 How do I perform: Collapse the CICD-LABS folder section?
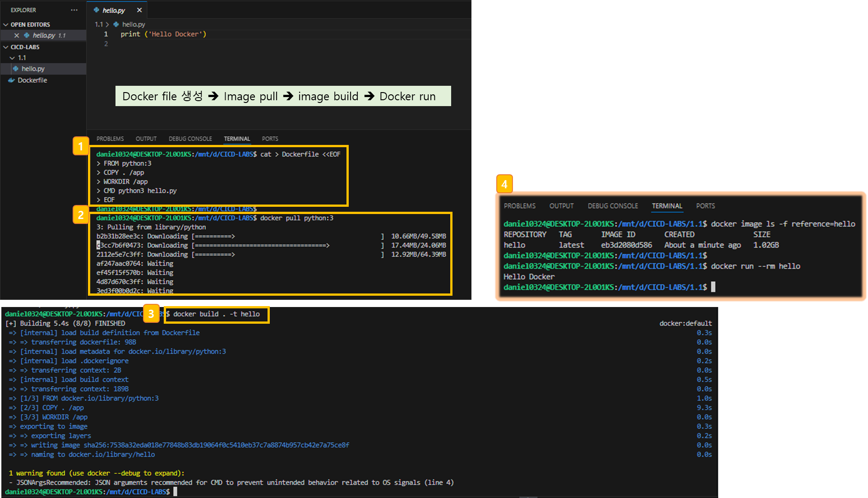6,47
